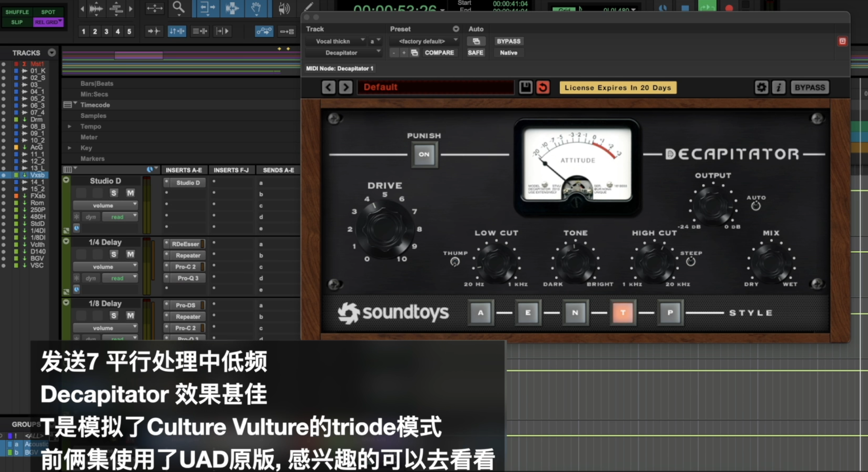
Task: Go to previous Decapitator preset arrow
Action: (328, 87)
